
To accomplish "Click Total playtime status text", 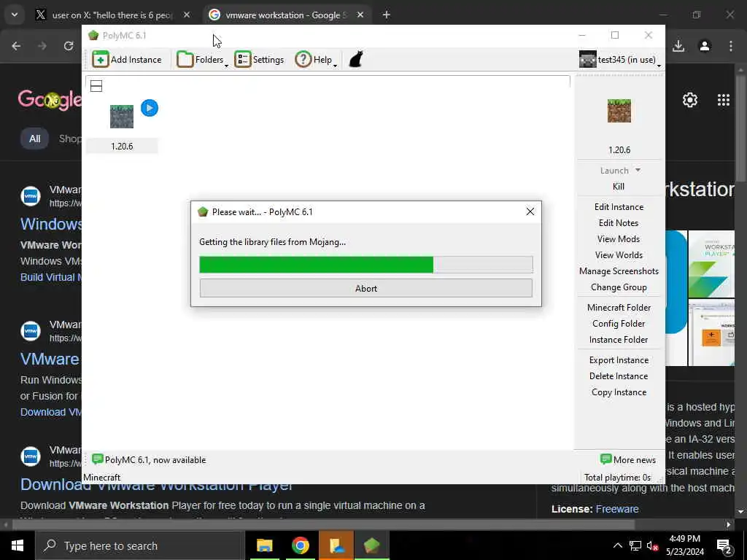I will [x=617, y=477].
